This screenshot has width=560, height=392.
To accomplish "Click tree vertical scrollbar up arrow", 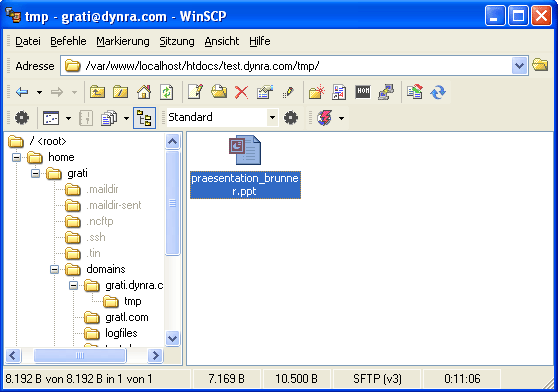I will coord(172,142).
